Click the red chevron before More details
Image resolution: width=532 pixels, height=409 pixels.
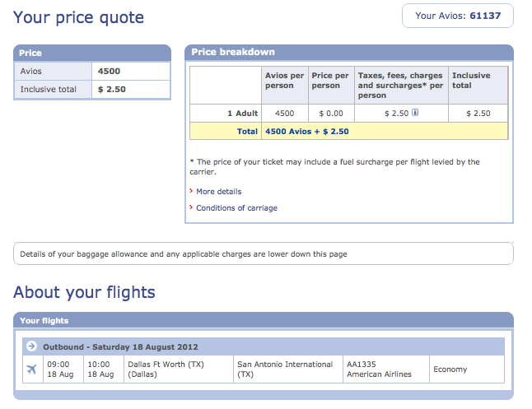tap(191, 192)
